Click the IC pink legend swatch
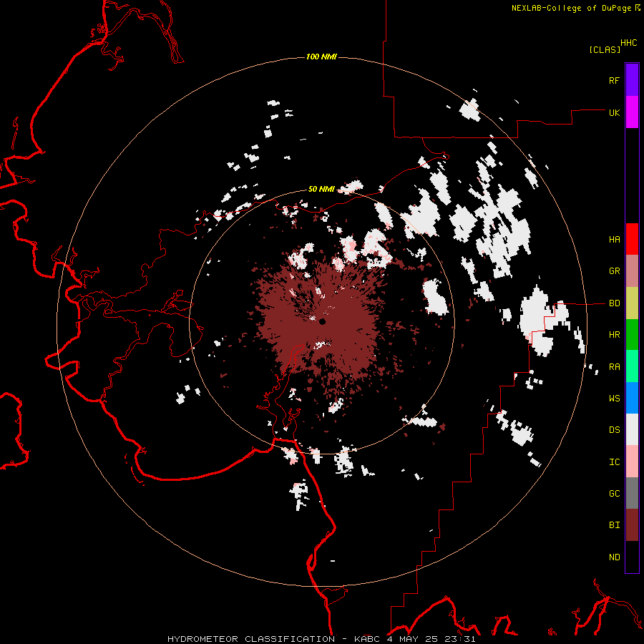Viewport: 644px width, 644px height. [x=632, y=462]
